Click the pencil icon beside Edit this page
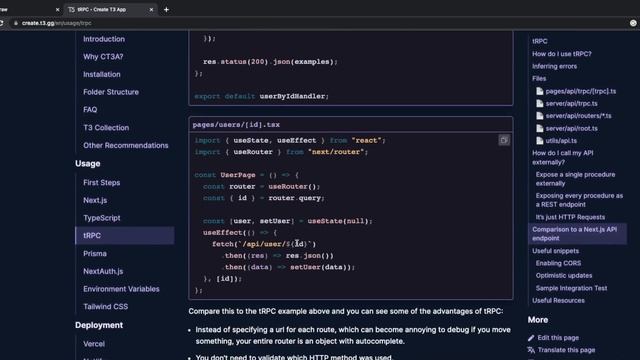This screenshot has height=360, width=640. [x=531, y=338]
